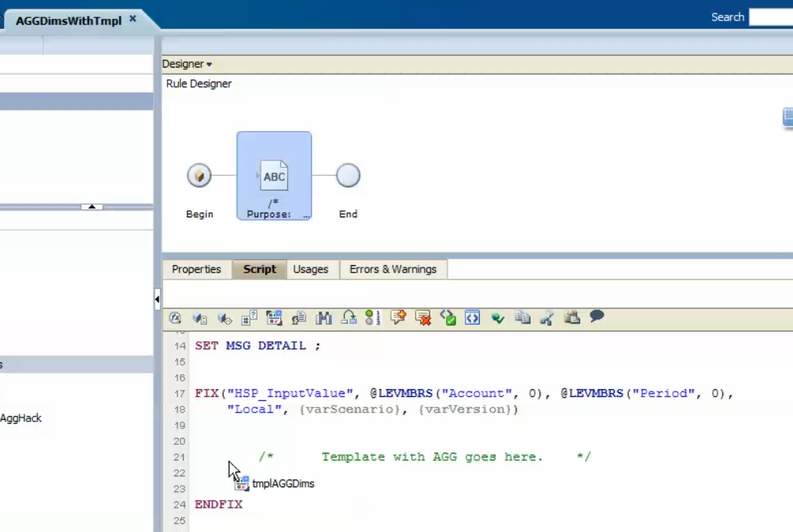The height and width of the screenshot is (532, 793).
Task: Collapse the left panel with the side arrow
Action: pyautogui.click(x=157, y=299)
